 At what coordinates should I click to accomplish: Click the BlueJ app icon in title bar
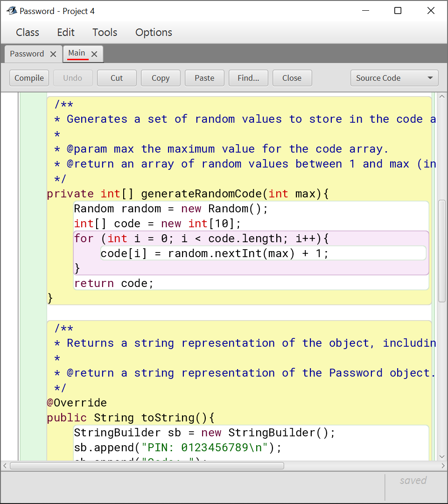(x=12, y=11)
